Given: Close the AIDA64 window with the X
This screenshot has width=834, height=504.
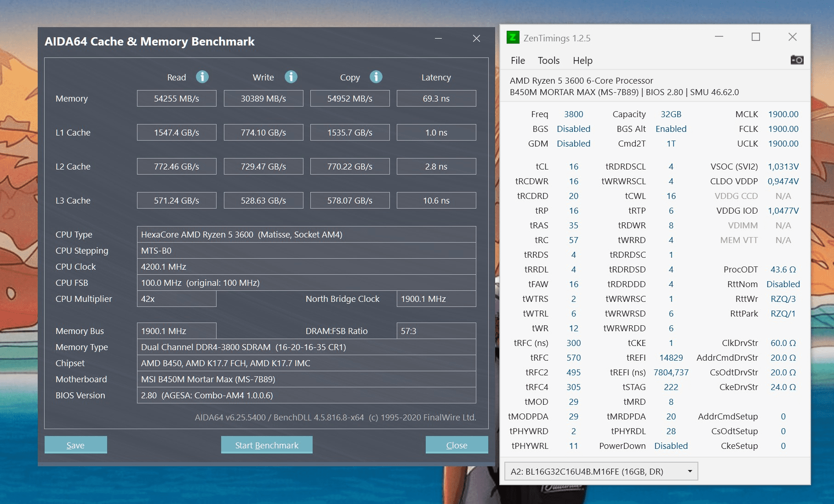Looking at the screenshot, I should (476, 39).
